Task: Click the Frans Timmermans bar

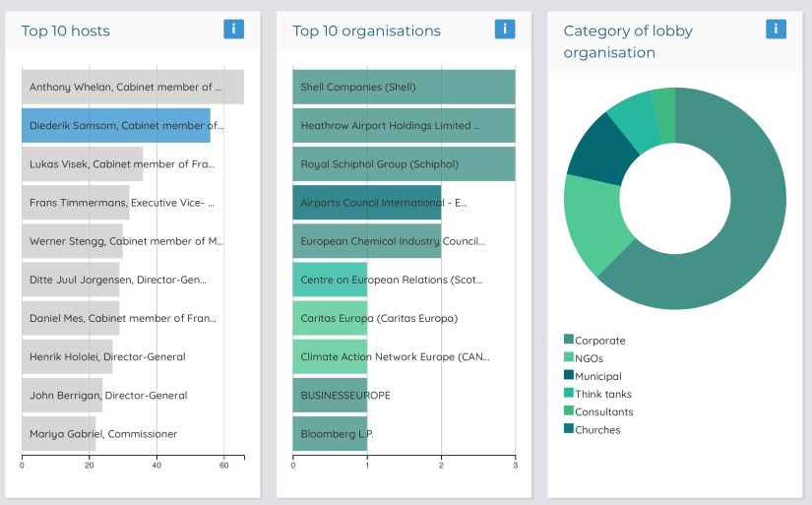Action: [x=76, y=203]
